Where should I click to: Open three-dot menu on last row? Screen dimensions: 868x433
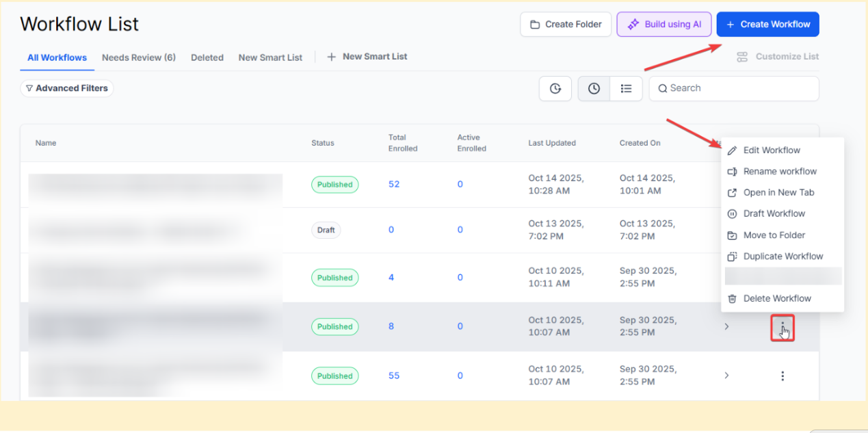782,376
